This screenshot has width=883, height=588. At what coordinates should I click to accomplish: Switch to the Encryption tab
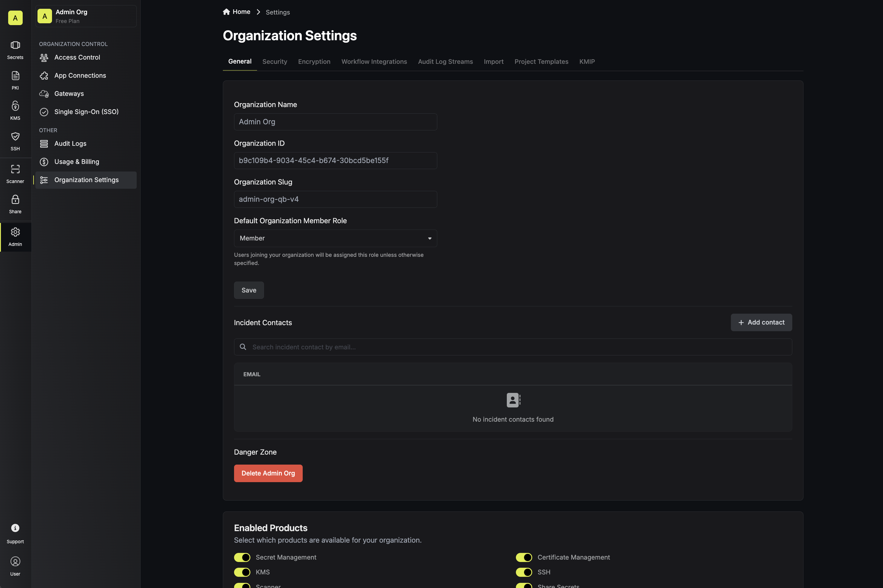[314, 61]
